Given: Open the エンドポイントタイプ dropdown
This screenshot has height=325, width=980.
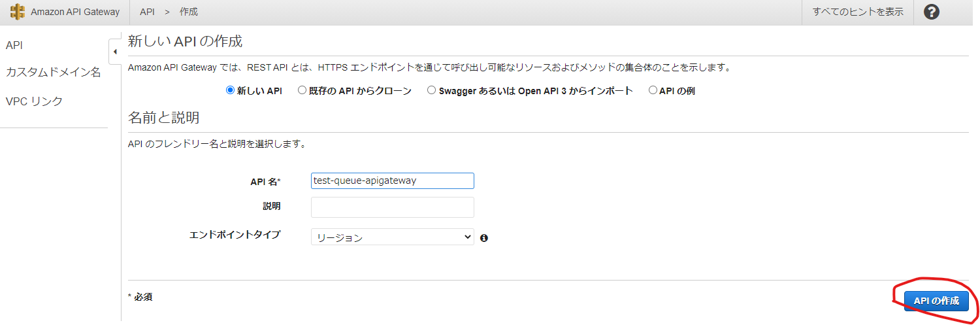Looking at the screenshot, I should (393, 237).
